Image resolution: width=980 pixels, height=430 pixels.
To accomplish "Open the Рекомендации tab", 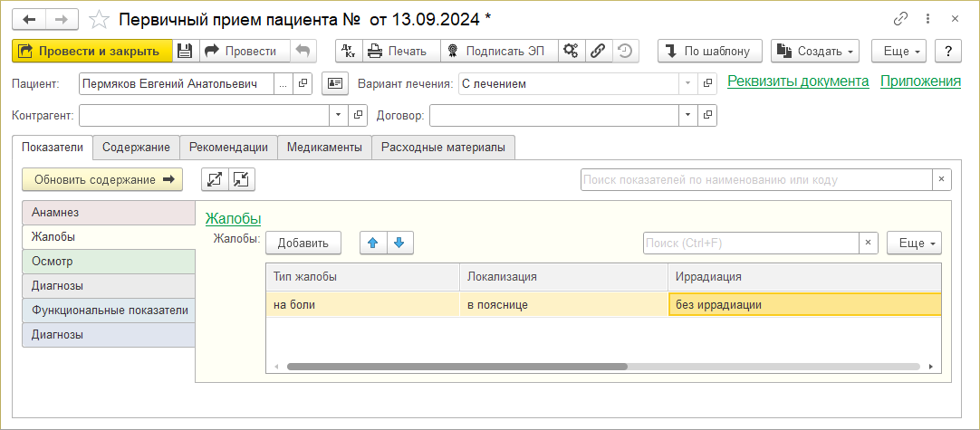I will tap(229, 147).
